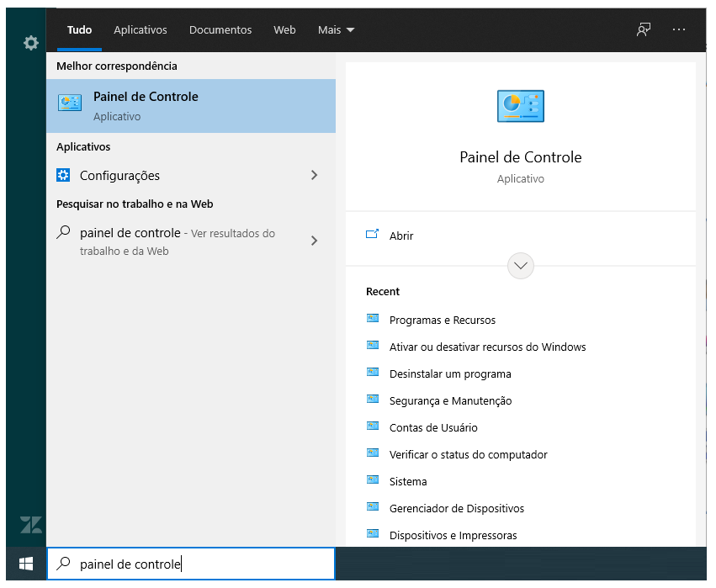This screenshot has width=716, height=588.
Task: Select the Tudo tab
Action: click(79, 30)
